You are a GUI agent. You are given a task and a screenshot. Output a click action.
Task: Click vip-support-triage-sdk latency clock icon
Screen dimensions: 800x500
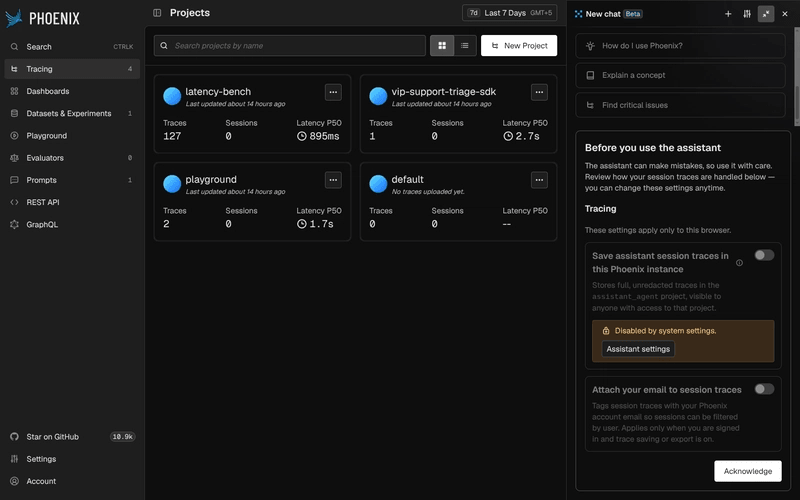(508, 136)
